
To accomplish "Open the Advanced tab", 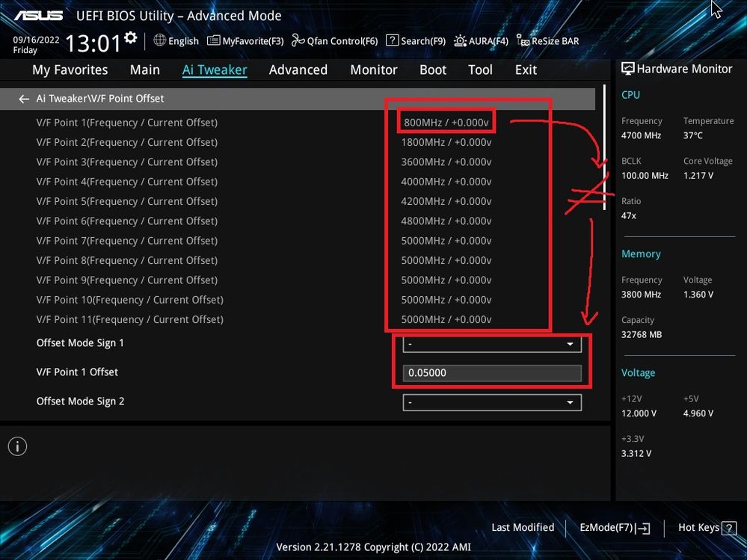I will [298, 70].
